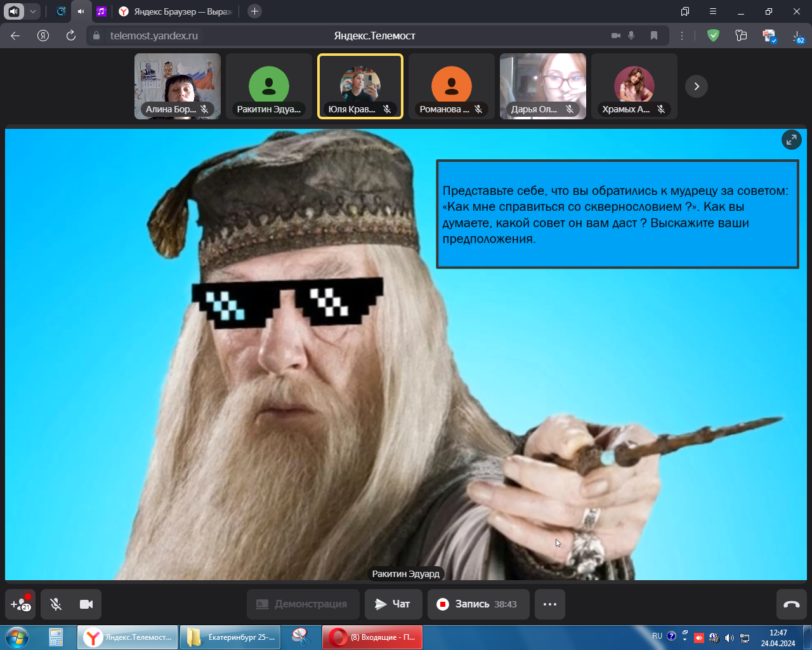
Task: Open the address bar three-dots menu
Action: 682,36
